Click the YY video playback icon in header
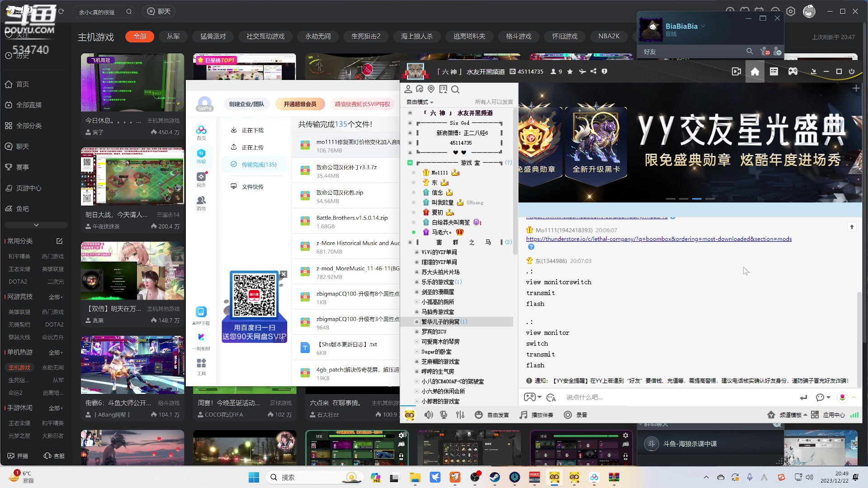This screenshot has height=488, width=868. [736, 71]
